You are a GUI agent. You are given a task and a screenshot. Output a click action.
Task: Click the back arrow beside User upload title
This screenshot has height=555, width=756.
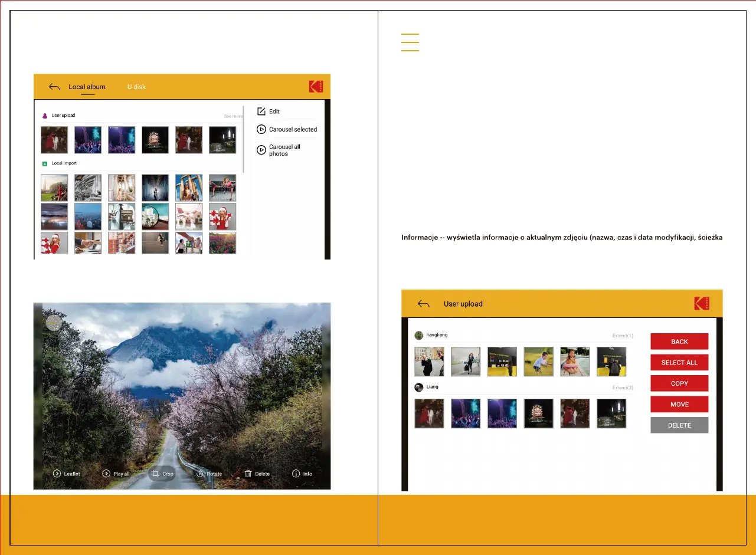click(423, 304)
